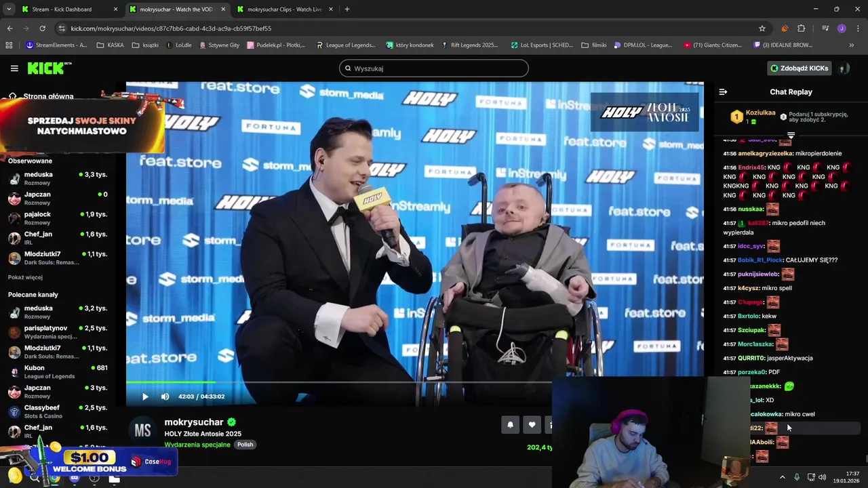
Task: Click the verified badge next to mokrysuchar
Action: coord(231,422)
